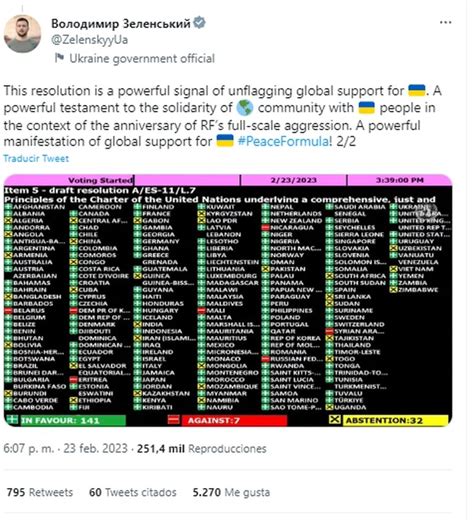The image size is (474, 522).
Task: Click the red Against: 7 bar
Action: (234, 421)
